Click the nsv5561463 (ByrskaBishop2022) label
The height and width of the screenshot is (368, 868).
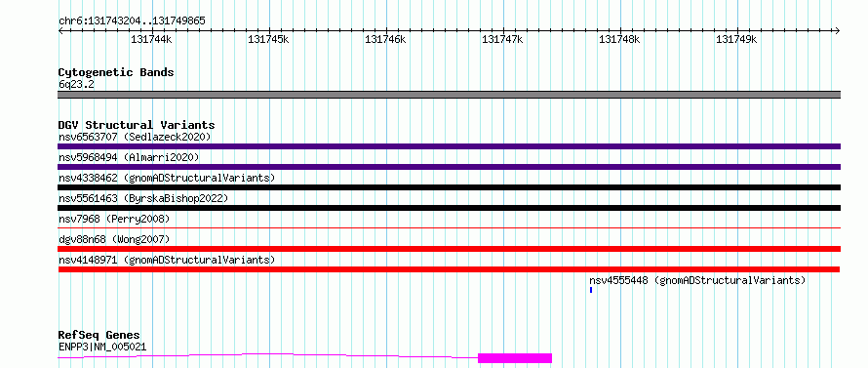143,198
